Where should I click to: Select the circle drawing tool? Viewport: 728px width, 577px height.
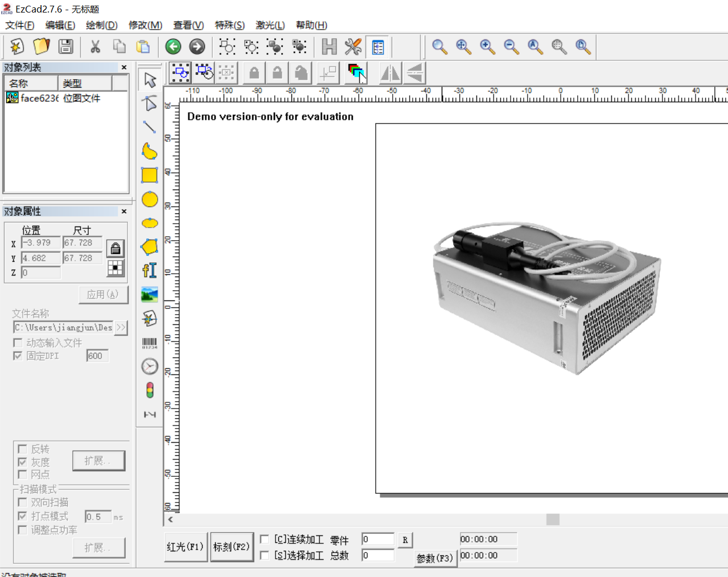pos(150,199)
